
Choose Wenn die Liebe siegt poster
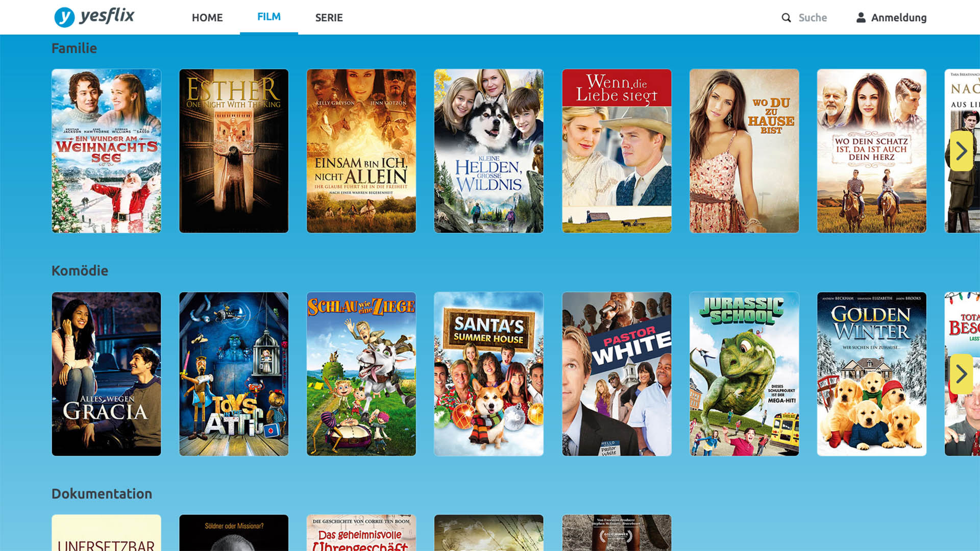tap(617, 151)
